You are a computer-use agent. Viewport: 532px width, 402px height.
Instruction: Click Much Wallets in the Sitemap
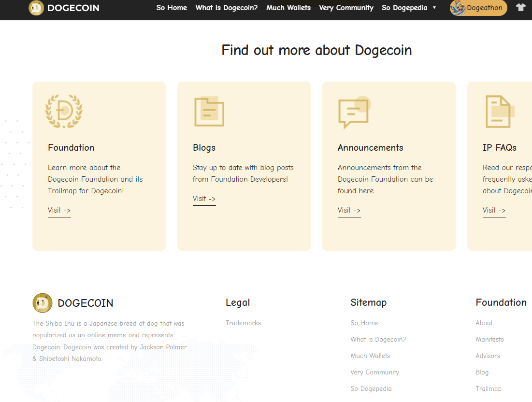click(x=370, y=356)
